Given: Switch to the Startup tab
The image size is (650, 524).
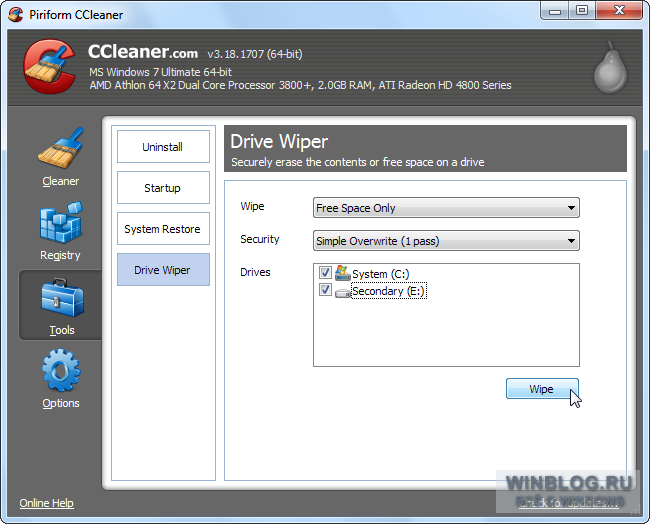Looking at the screenshot, I should tap(163, 188).
